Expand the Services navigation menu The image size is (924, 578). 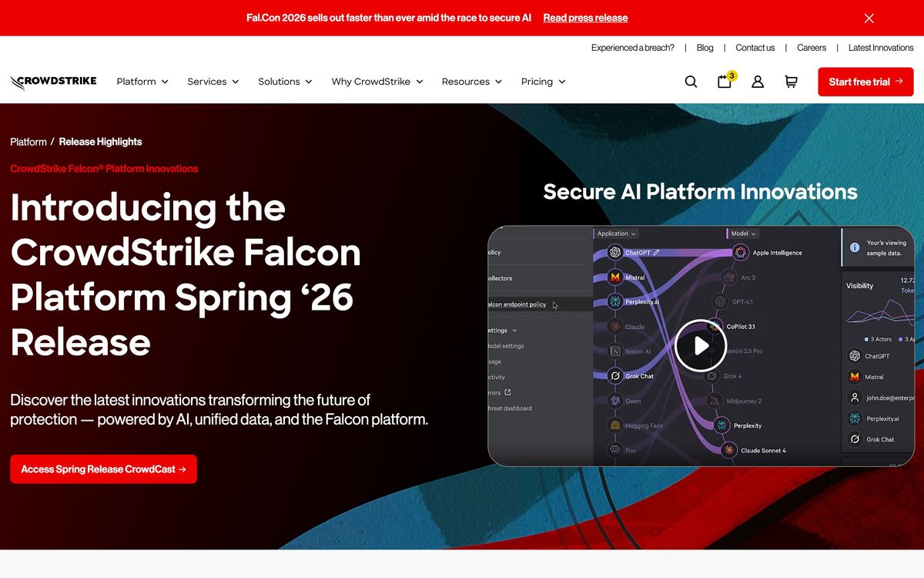coord(213,82)
